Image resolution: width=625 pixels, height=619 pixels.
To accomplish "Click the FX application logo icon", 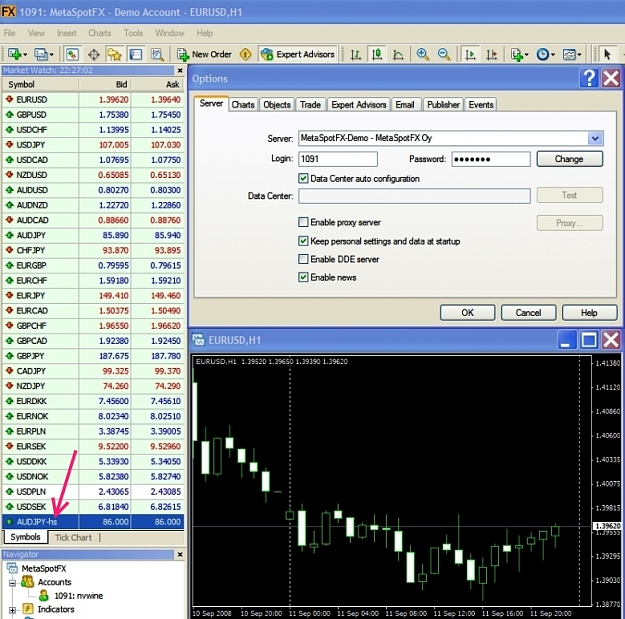I will (8, 12).
